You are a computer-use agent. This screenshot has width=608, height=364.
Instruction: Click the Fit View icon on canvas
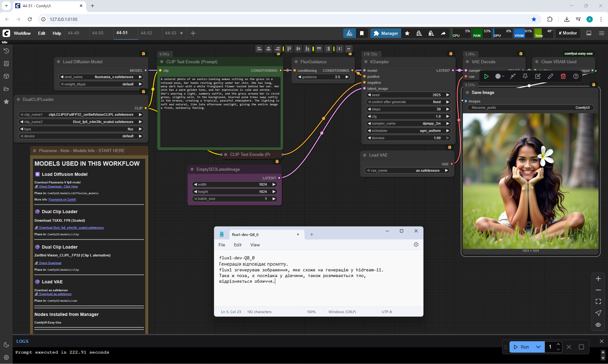tap(598, 301)
